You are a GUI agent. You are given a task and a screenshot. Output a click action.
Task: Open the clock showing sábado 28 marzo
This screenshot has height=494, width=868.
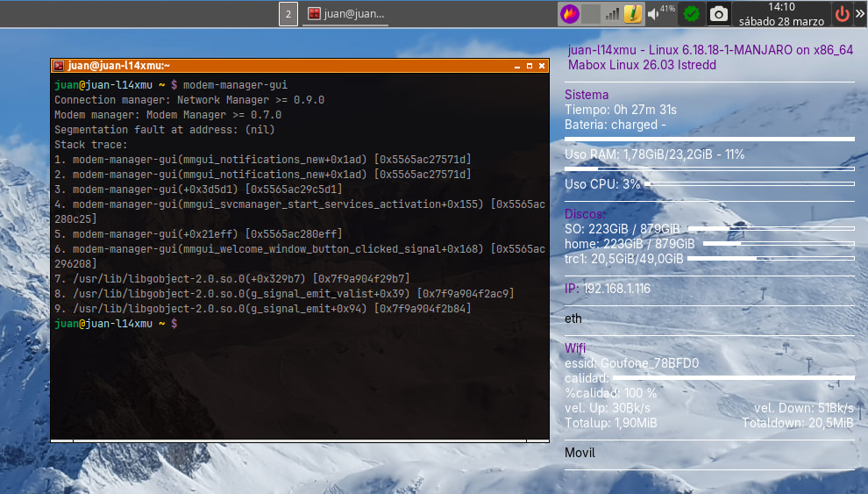[x=779, y=14]
